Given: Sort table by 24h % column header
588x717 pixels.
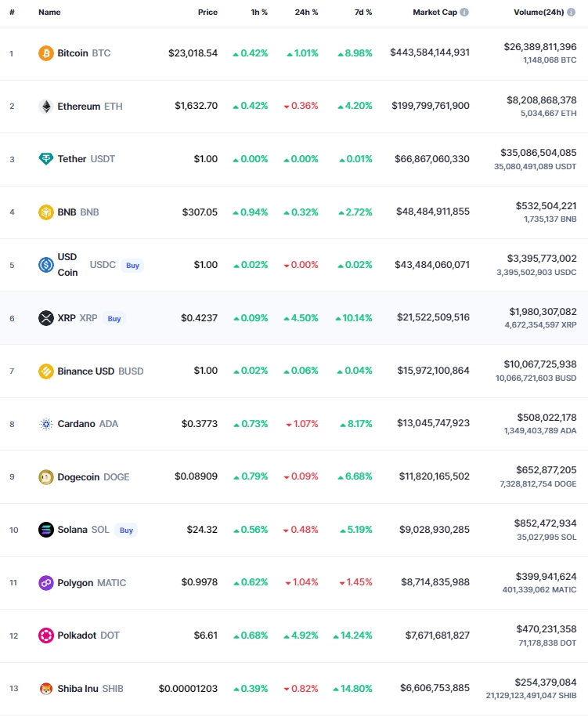Looking at the screenshot, I should tap(306, 13).
